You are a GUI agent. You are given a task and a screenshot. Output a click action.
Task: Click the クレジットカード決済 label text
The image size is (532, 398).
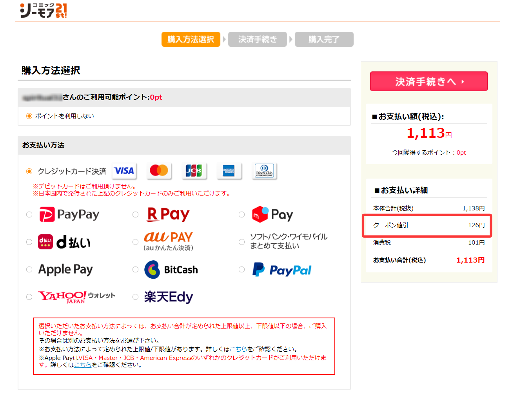coord(72,172)
